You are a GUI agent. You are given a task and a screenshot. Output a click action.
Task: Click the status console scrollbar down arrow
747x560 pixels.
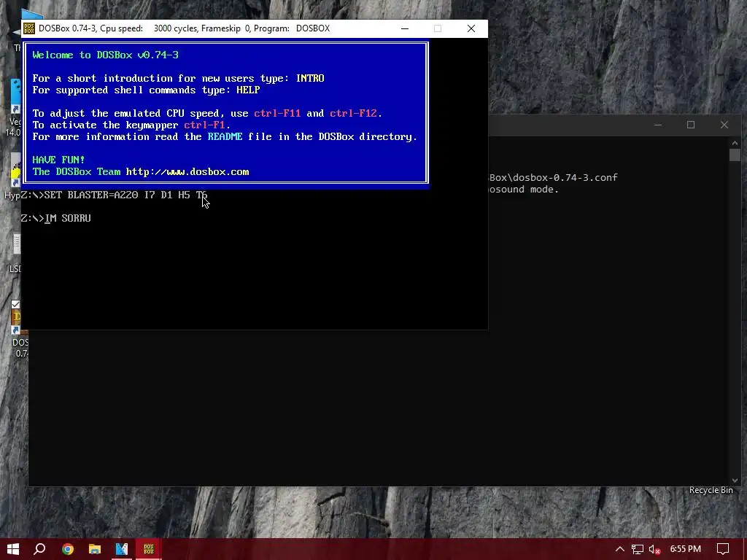click(x=735, y=481)
